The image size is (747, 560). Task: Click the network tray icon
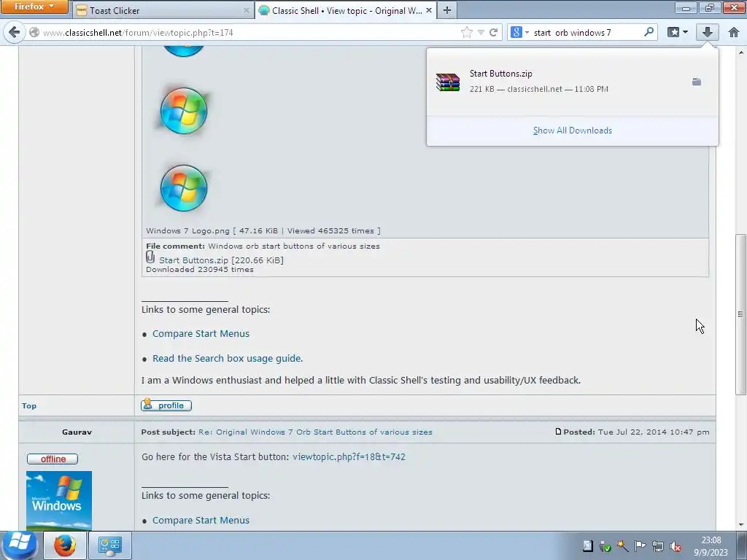click(x=658, y=547)
